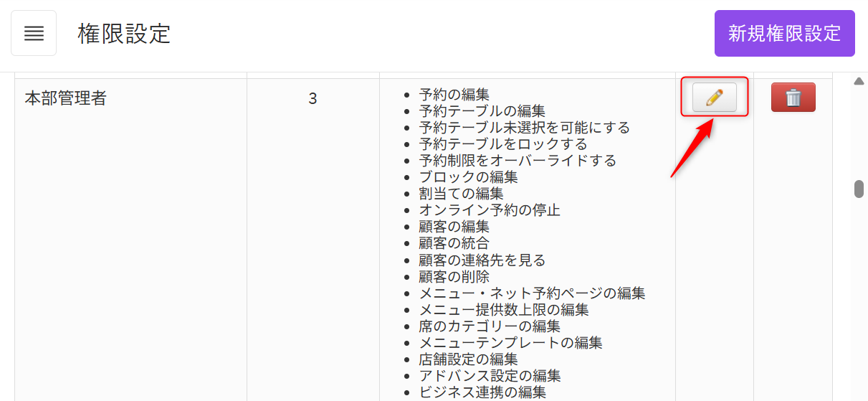Click メニュー・ネット予約ページの編集 item
868x401 pixels.
[533, 293]
